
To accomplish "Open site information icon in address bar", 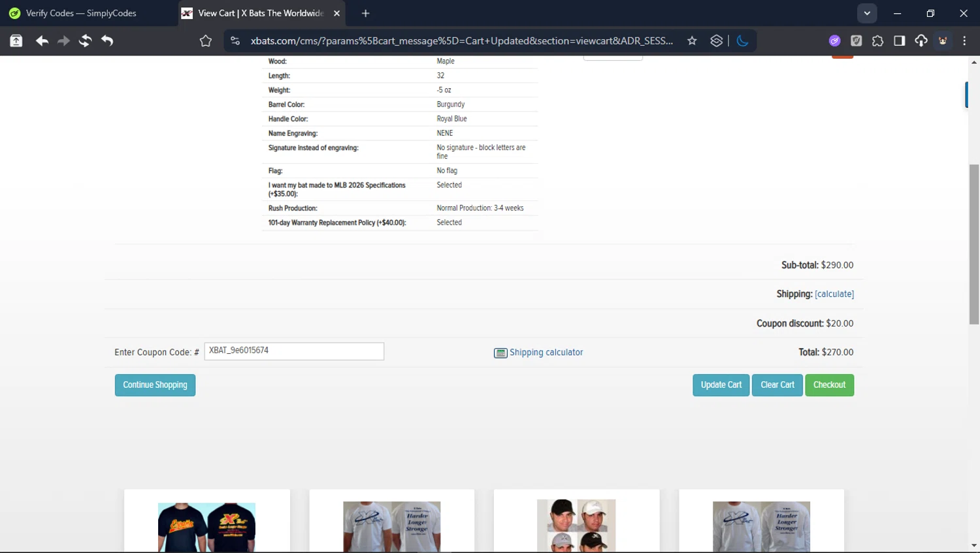I will [x=235, y=41].
